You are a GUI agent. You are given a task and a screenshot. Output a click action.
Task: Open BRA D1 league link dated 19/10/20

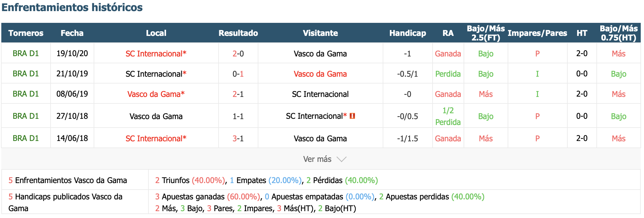tap(26, 54)
